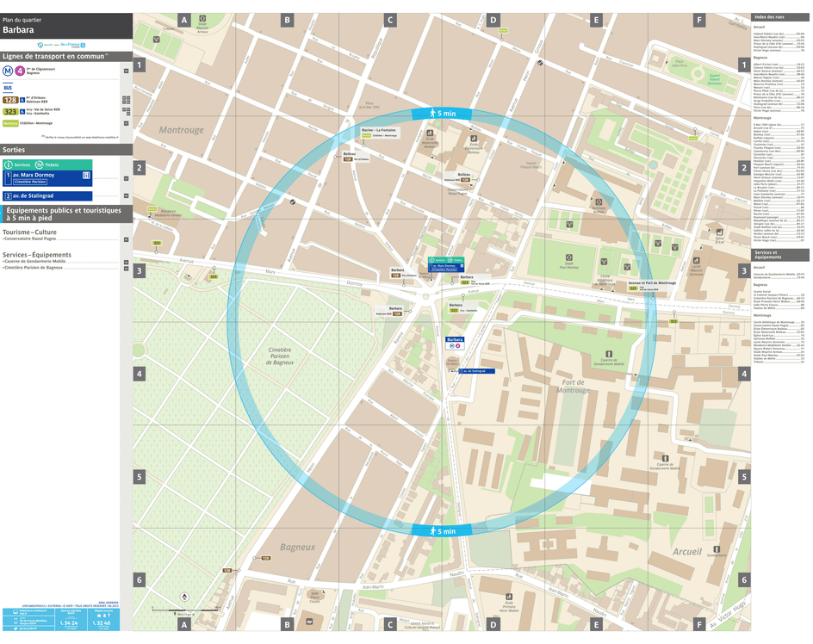The image size is (813, 644).
Task: Click the Twitter bird icon in the footer
Action: click(16, 629)
